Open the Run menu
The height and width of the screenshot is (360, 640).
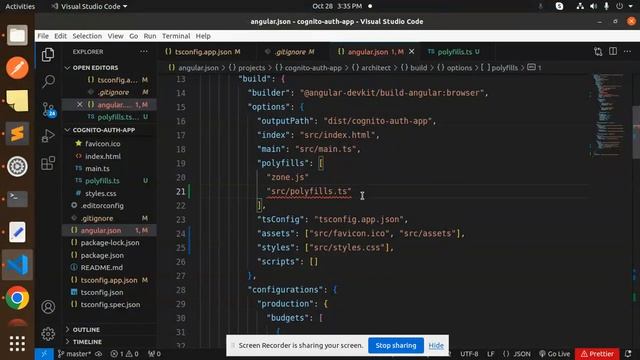pyautogui.click(x=150, y=36)
